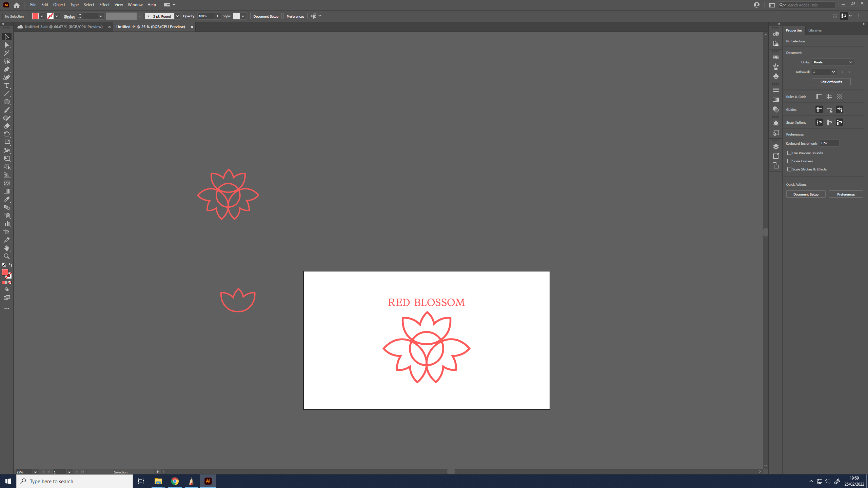
Task: Click the Edit Artboards button
Action: (831, 82)
